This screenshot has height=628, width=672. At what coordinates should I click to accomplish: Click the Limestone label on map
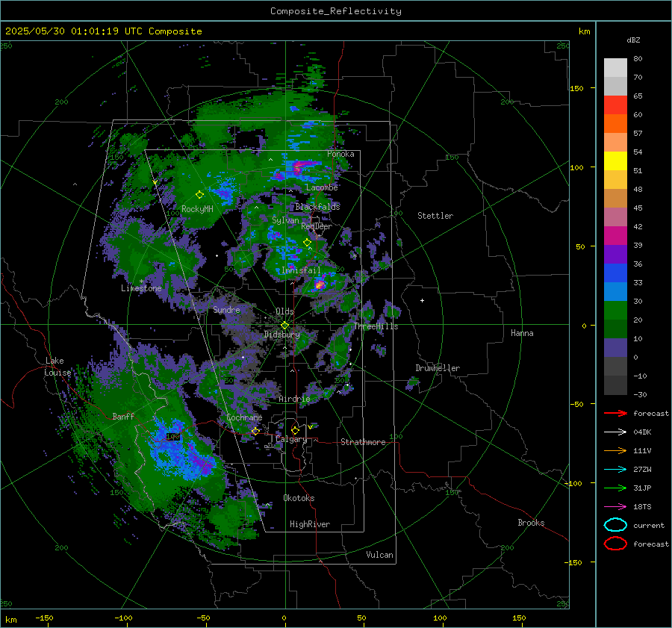coord(141,288)
